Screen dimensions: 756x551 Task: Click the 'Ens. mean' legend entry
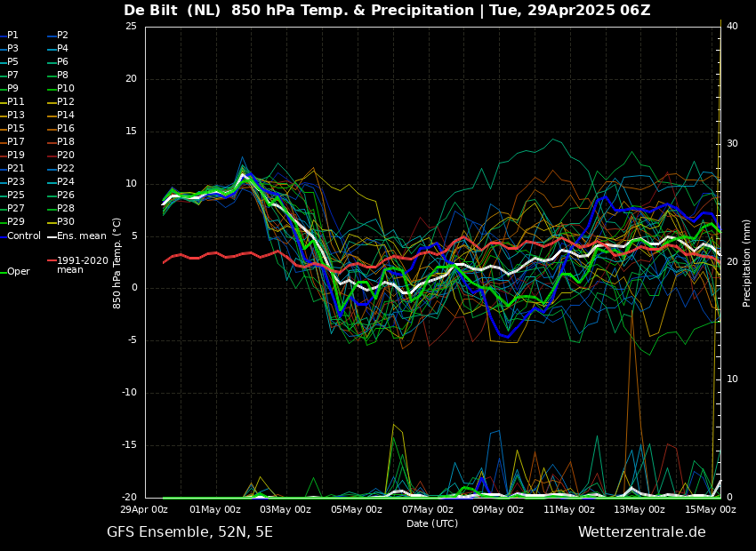(82, 236)
